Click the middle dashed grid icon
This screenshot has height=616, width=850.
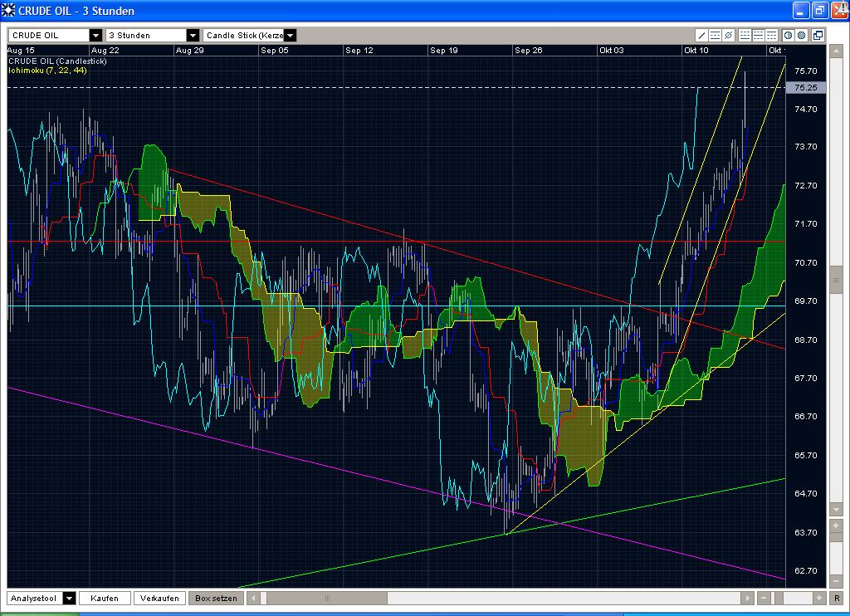[x=757, y=35]
